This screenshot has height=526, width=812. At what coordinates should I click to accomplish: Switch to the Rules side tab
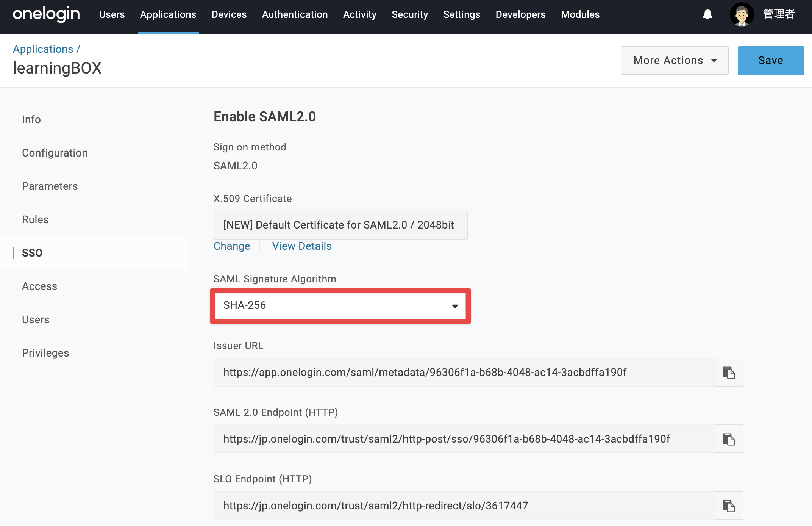tap(35, 219)
